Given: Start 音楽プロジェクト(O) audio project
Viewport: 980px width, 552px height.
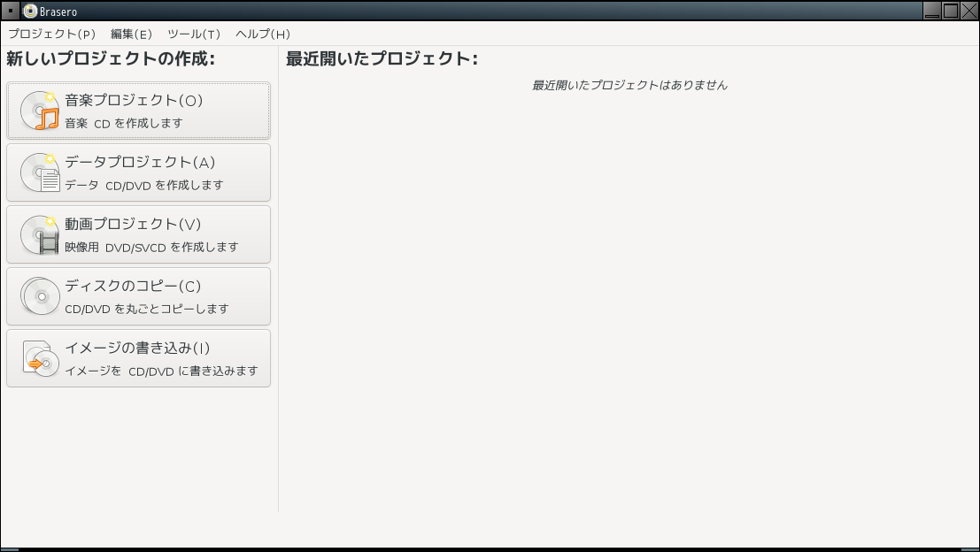Looking at the screenshot, I should click(139, 111).
